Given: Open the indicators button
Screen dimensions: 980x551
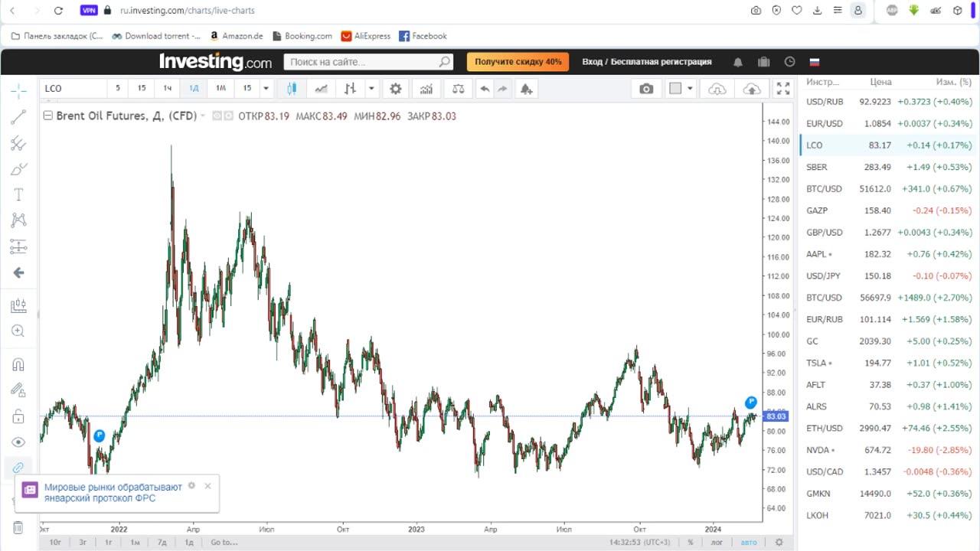Looking at the screenshot, I should tap(426, 89).
